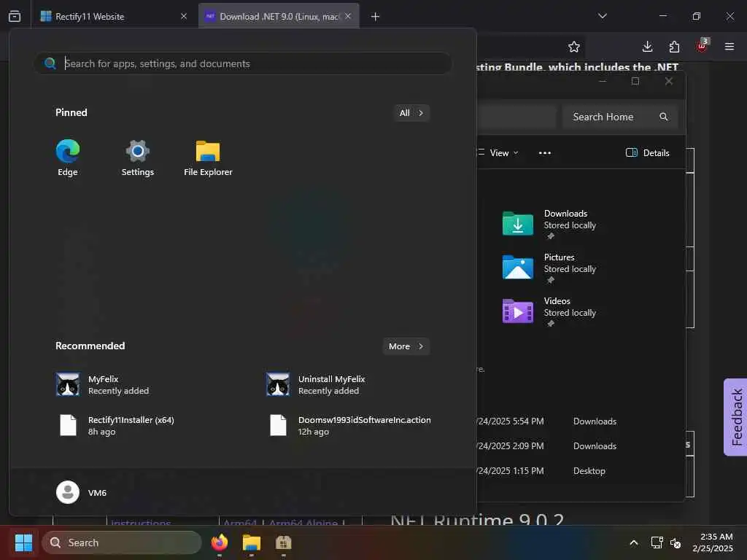This screenshot has height=560, width=747.
Task: Click the uBlock extension icon with badge
Action: (x=702, y=46)
